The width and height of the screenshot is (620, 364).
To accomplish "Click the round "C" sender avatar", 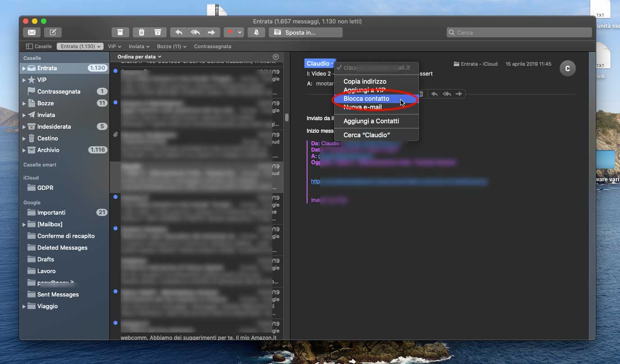I will [x=567, y=68].
